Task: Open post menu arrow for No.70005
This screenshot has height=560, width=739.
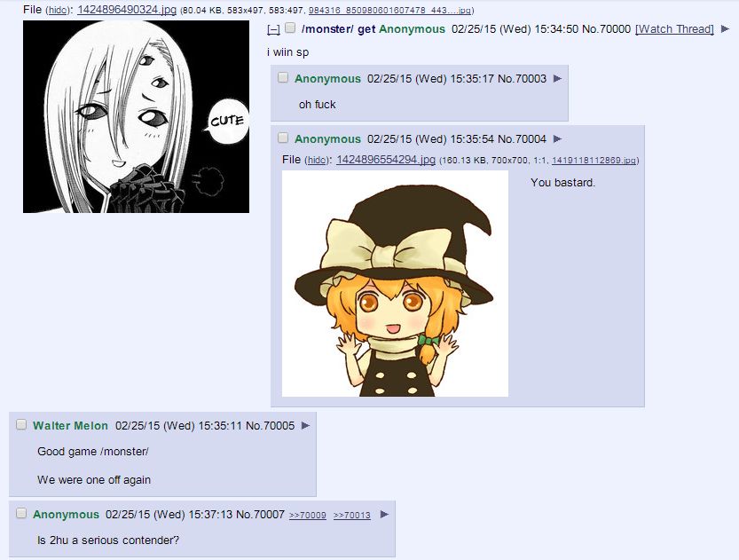Action: coord(305,425)
